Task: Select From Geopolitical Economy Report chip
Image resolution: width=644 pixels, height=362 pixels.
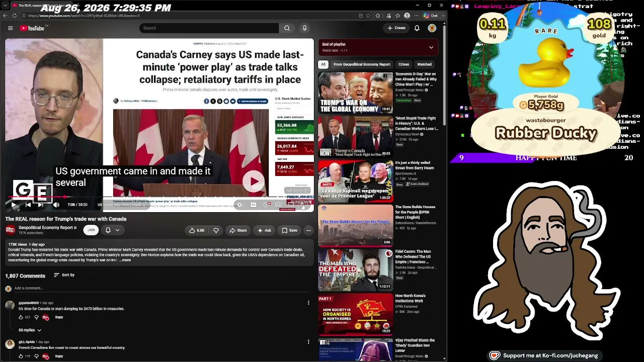Action: pos(362,64)
